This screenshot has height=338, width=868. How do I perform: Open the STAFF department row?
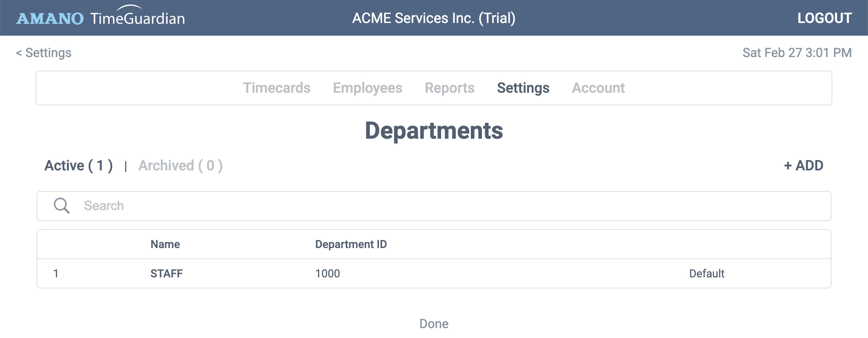pyautogui.click(x=434, y=273)
